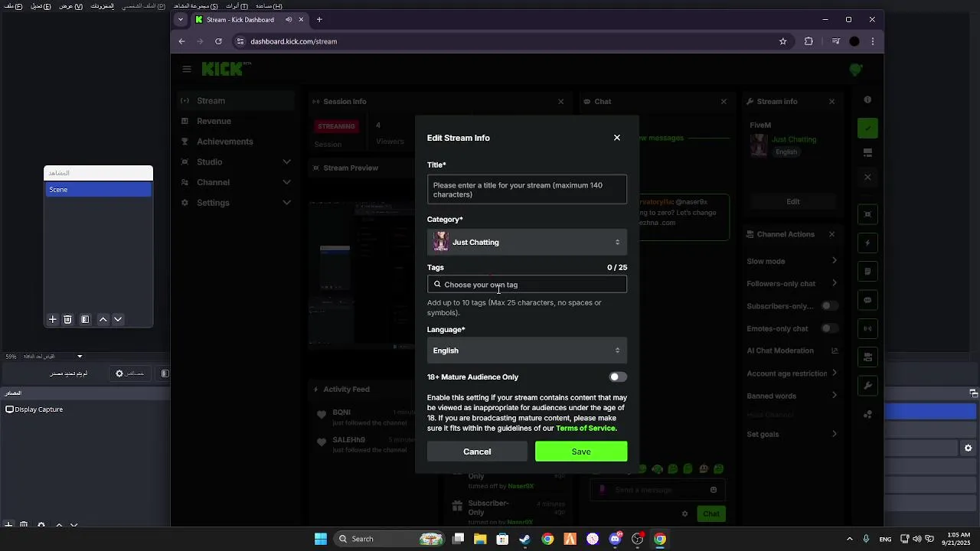Viewport: 980px width, 551px height.
Task: Open File Explorer from the taskbar
Action: (480, 539)
